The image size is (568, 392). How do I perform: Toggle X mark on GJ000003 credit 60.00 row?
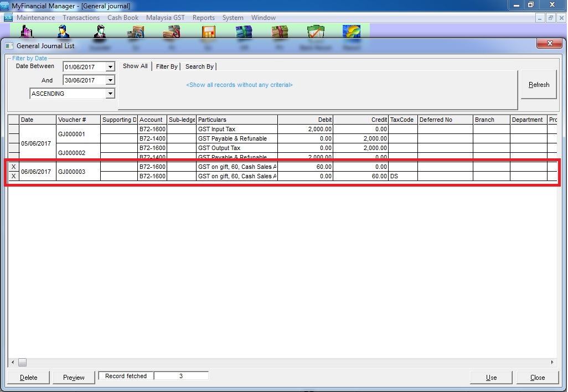[x=13, y=176]
